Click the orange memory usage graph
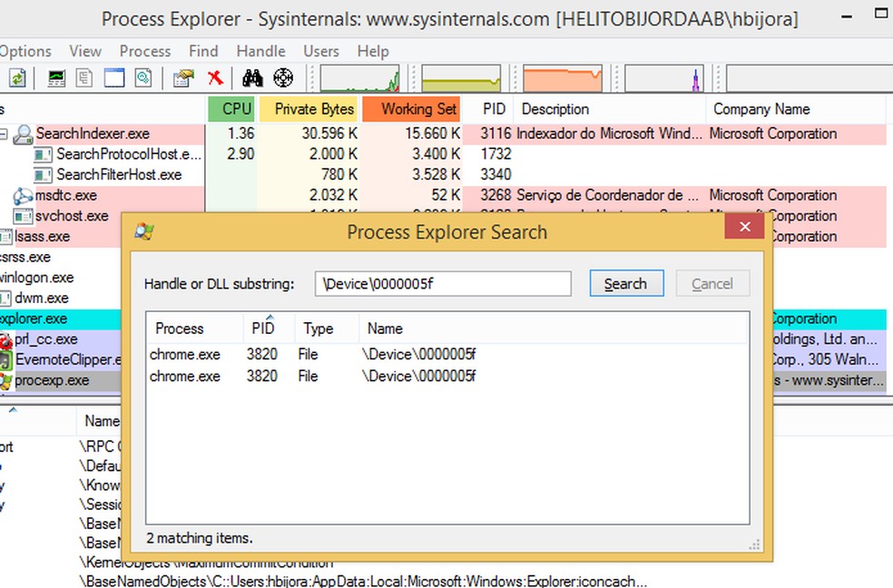The height and width of the screenshot is (588, 893). point(563,79)
